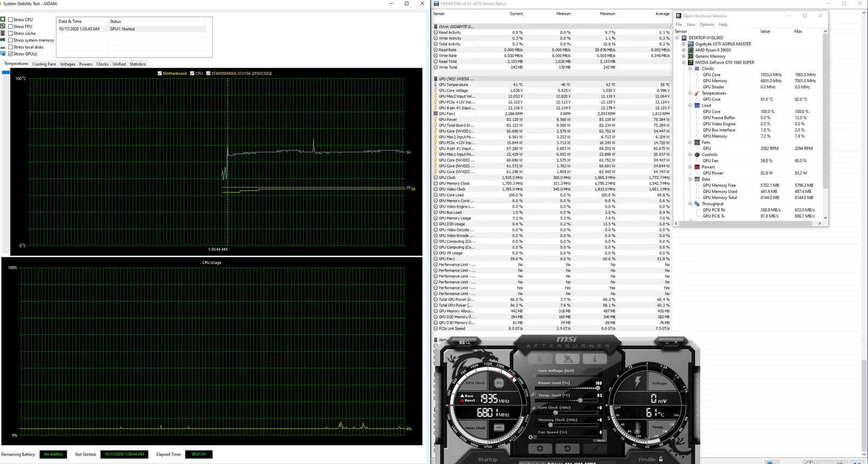The image size is (868, 464).
Task: Click the Afterburner jet fighter logo button
Action: click(568, 359)
